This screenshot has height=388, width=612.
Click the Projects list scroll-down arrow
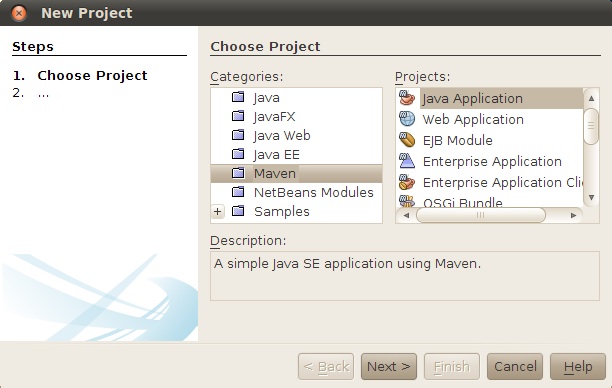tap(591, 197)
